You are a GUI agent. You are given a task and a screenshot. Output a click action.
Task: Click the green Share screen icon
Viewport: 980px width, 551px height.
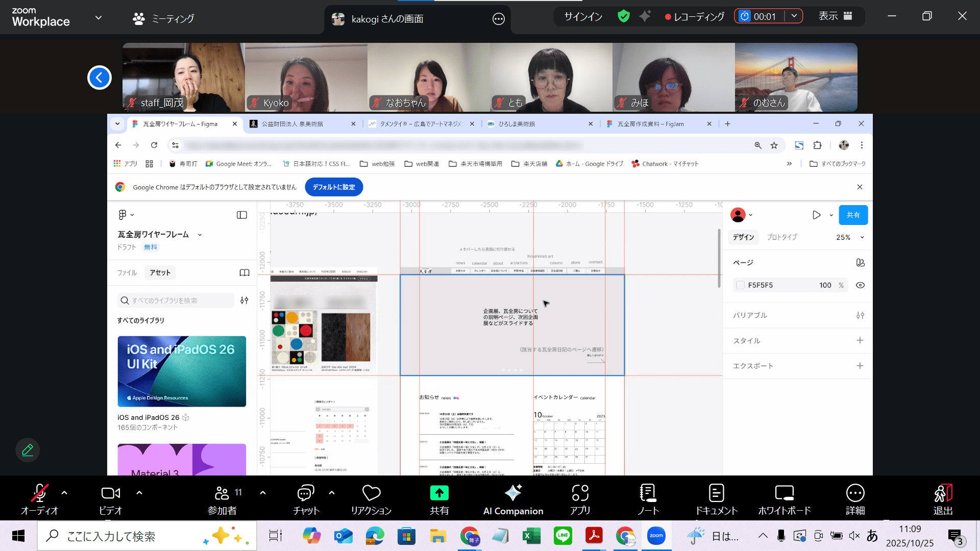click(x=439, y=493)
